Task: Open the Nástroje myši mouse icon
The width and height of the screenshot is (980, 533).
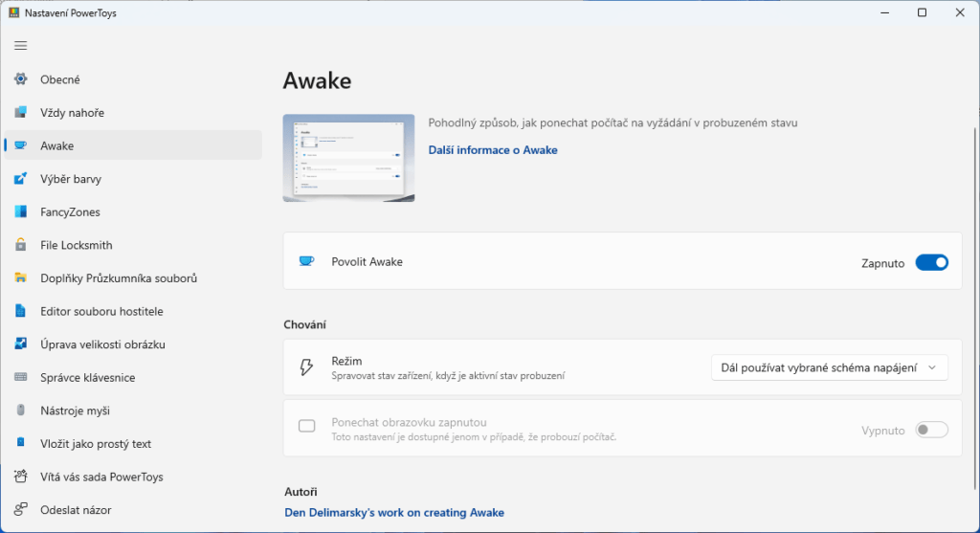Action: [x=21, y=410]
